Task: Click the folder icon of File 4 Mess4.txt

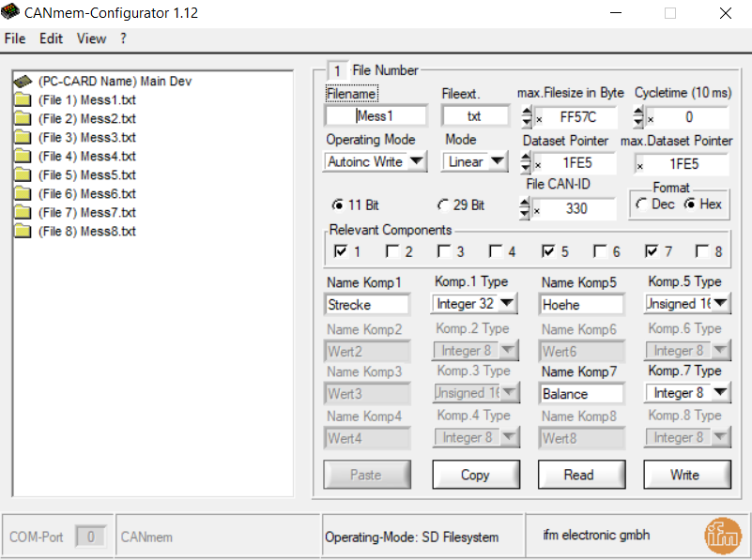Action: (23, 156)
